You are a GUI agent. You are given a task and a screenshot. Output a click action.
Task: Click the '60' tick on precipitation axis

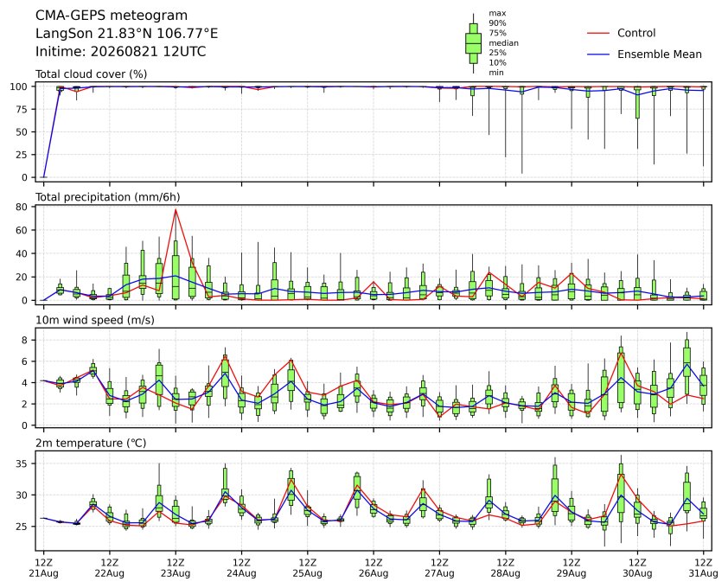[22, 230]
